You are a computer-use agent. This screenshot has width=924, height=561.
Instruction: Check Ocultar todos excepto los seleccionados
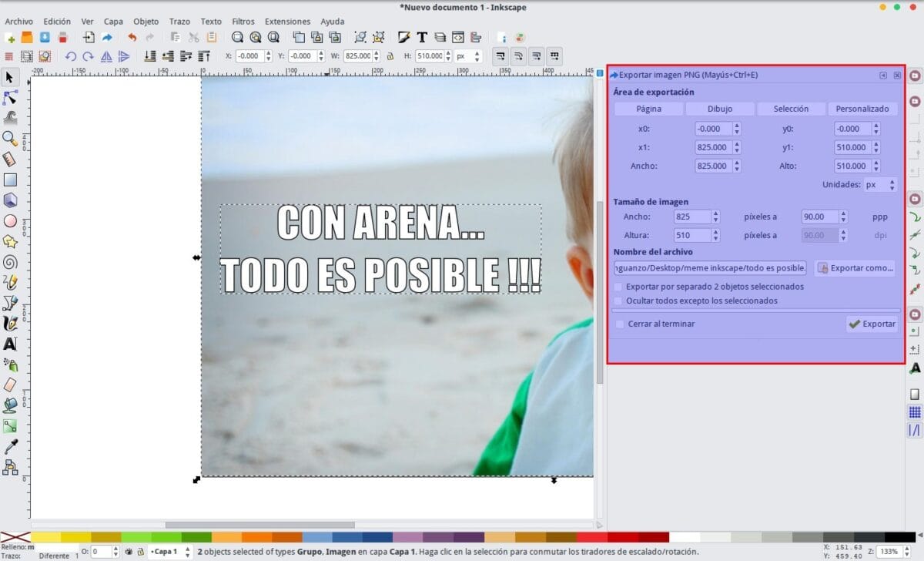618,301
